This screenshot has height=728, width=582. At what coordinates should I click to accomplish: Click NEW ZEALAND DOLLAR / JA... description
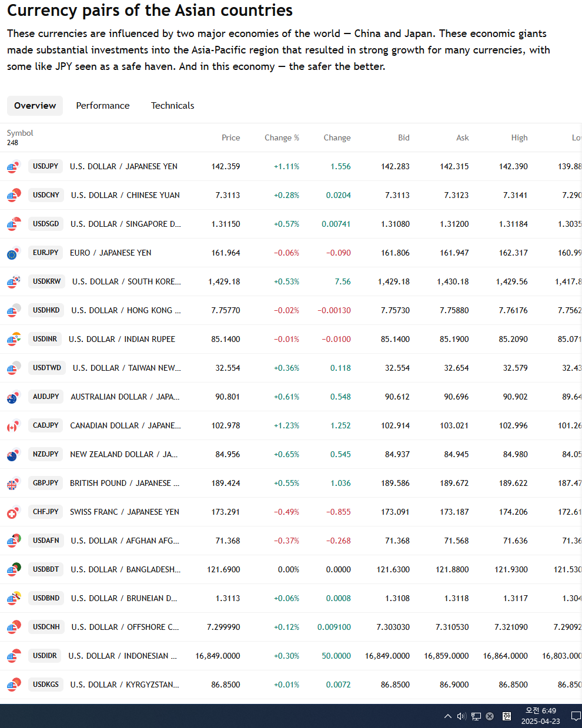click(x=123, y=454)
